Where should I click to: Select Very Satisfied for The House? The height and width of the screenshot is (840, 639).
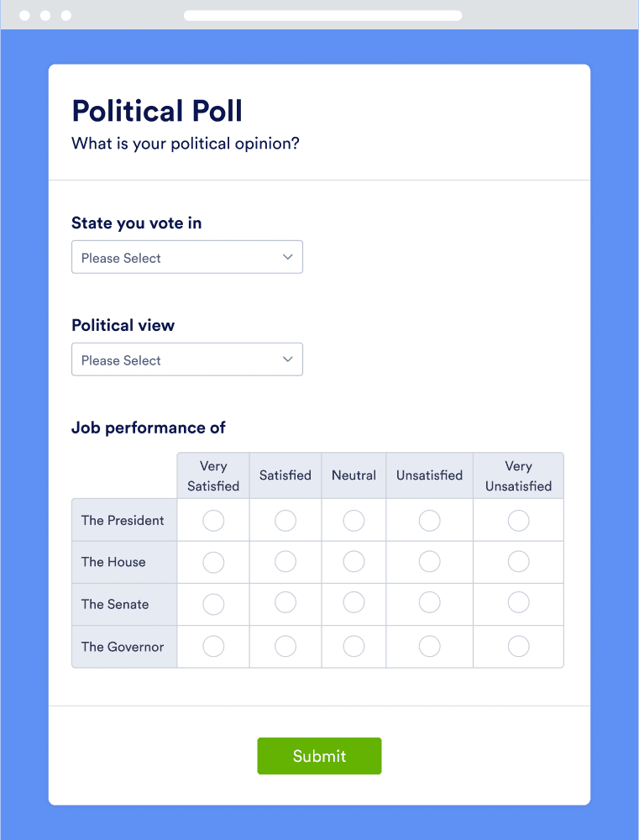[212, 561]
